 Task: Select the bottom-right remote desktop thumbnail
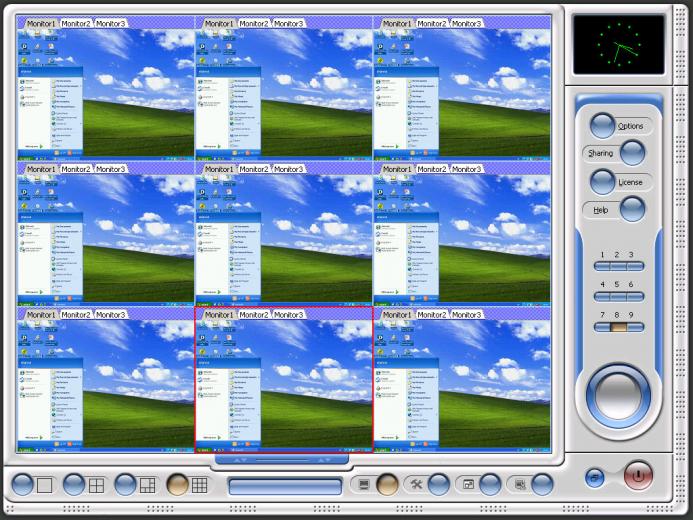tap(462, 386)
